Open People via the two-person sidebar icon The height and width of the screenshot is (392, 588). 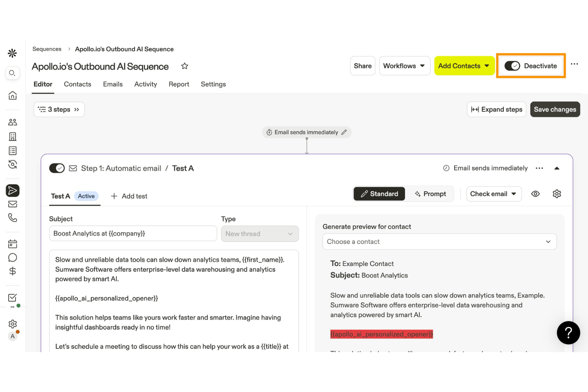click(13, 122)
